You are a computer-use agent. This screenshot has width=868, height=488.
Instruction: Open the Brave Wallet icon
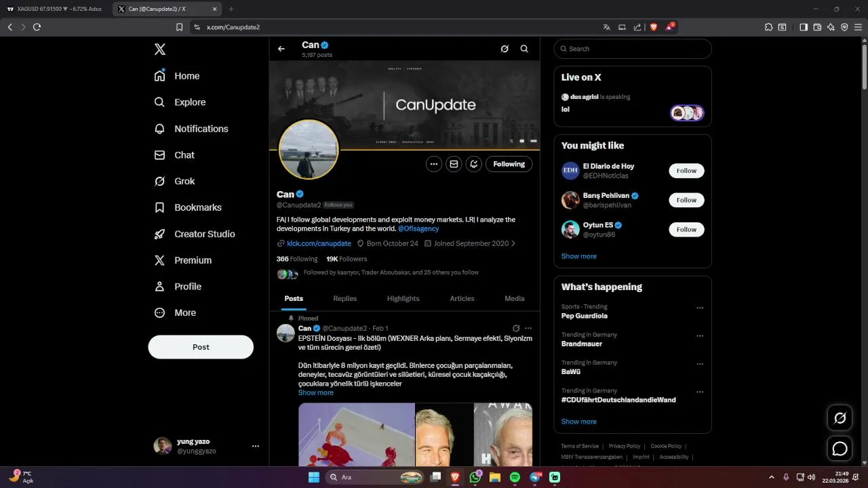click(817, 27)
